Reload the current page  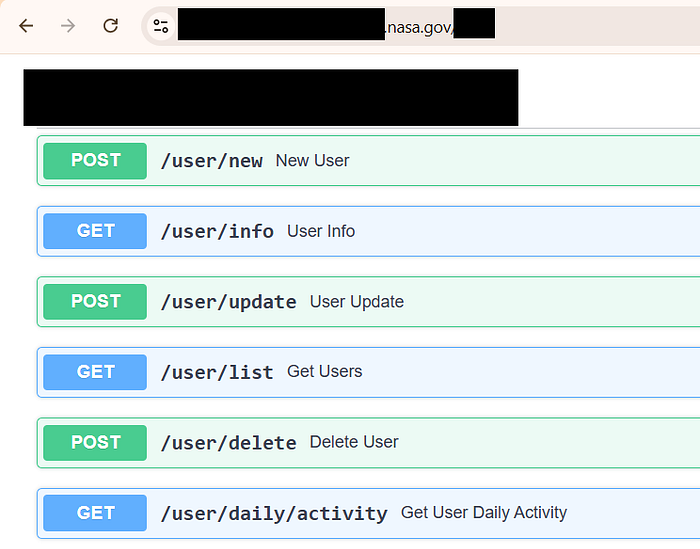pos(110,26)
